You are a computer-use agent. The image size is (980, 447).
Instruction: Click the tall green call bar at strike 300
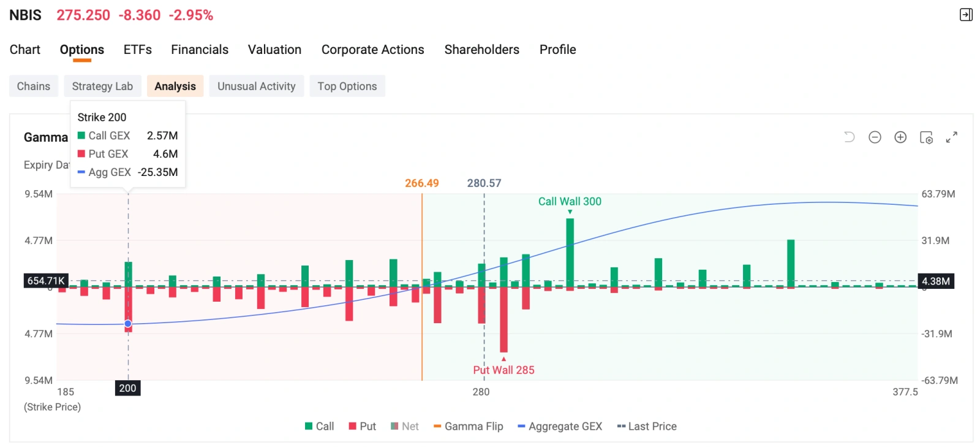click(570, 251)
